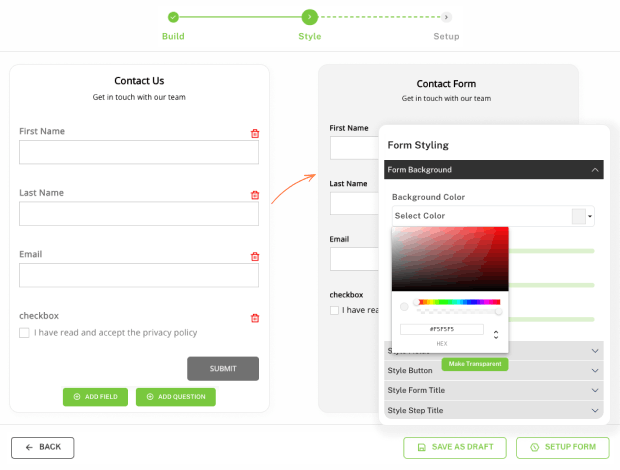Delete the checkbox field via trash icon
This screenshot has width=620, height=470.
coord(255,318)
